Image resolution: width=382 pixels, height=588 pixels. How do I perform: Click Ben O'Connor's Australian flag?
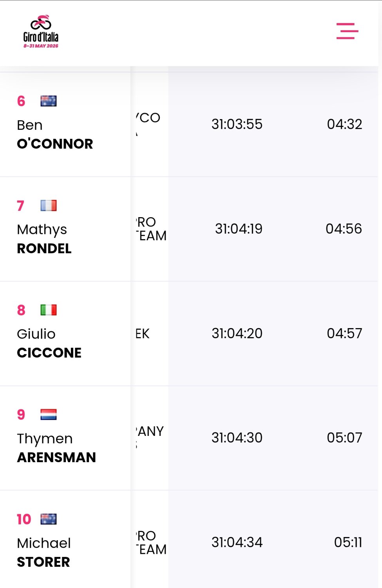[x=49, y=101]
